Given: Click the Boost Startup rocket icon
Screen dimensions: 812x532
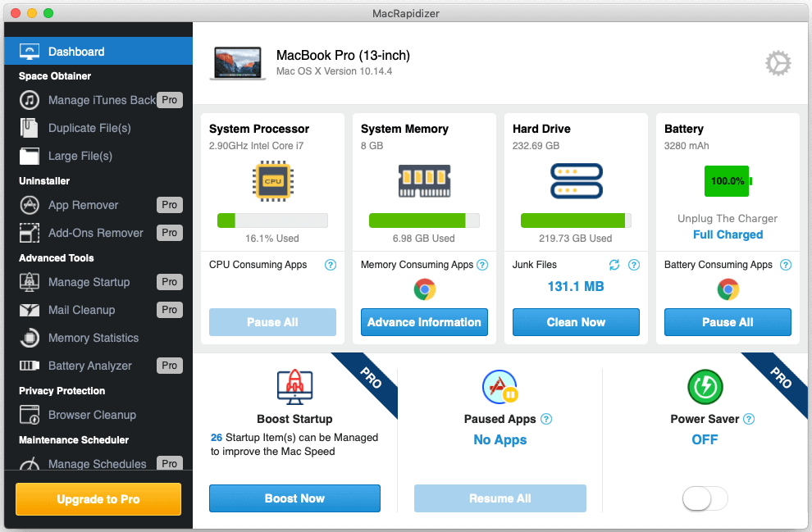Looking at the screenshot, I should tap(294, 387).
